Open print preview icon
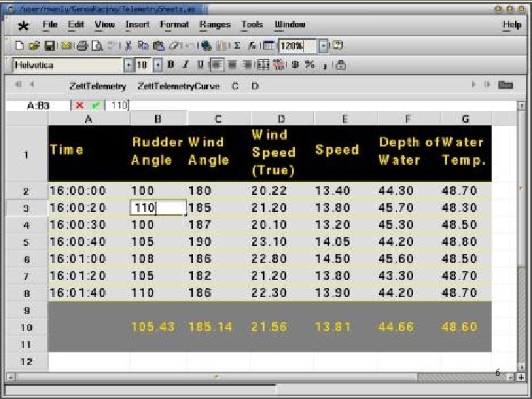 pyautogui.click(x=98, y=46)
